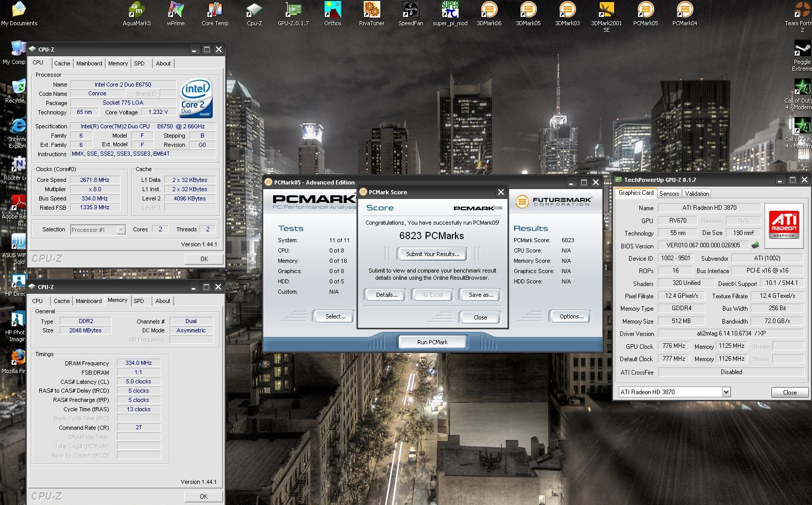Click the Run PCMark button
The width and height of the screenshot is (812, 505).
pyautogui.click(x=432, y=342)
